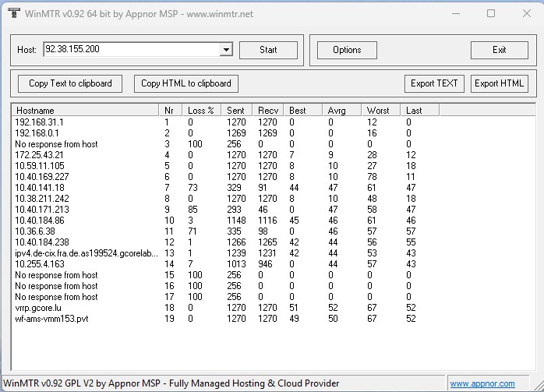This screenshot has width=544, height=392.
Task: Click into the Host input field
Action: [131, 50]
